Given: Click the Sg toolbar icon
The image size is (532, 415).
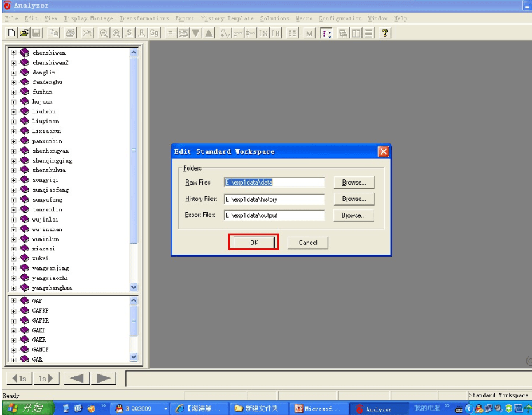Looking at the screenshot, I should pos(153,32).
